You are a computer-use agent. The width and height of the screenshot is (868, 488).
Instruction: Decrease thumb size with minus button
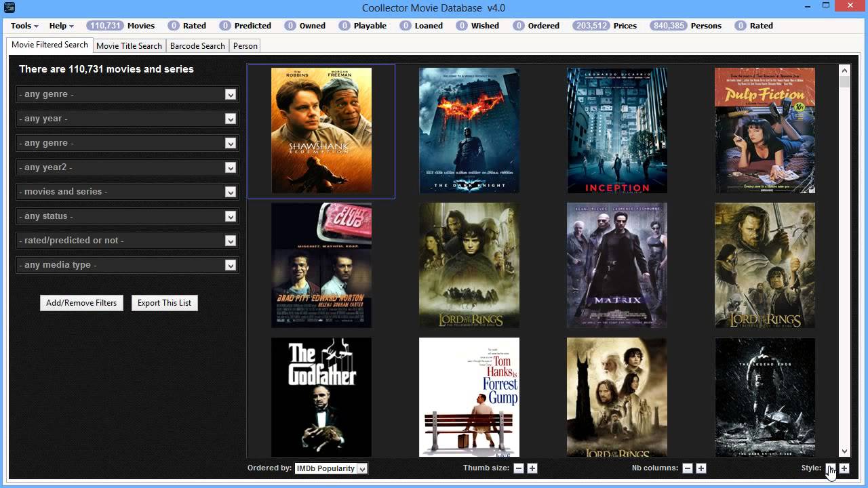pos(519,468)
